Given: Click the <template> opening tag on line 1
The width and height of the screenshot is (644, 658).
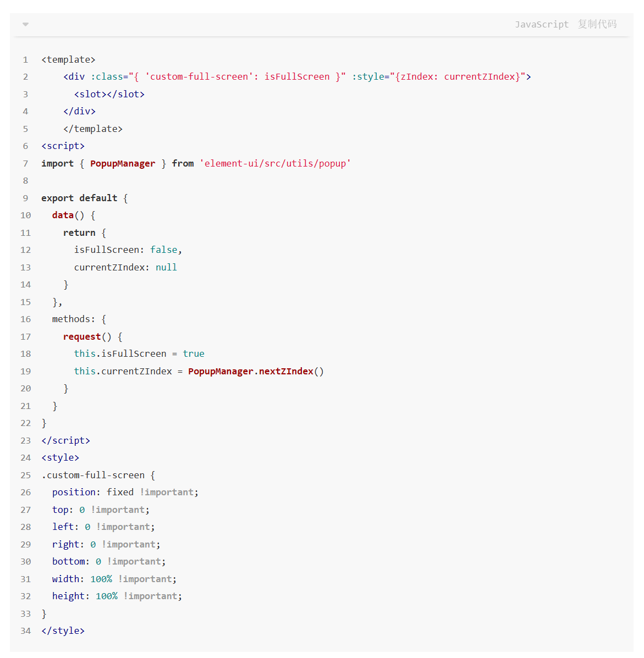Looking at the screenshot, I should 68,59.
